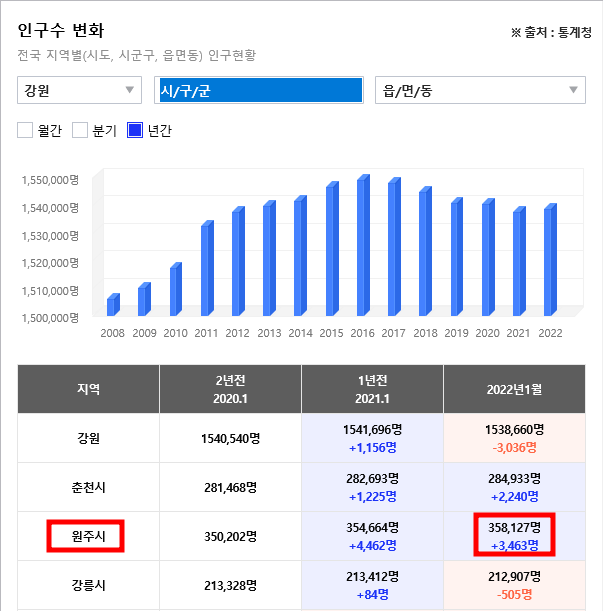Click the 1541,696명 value
This screenshot has height=611, width=603.
pyautogui.click(x=372, y=430)
